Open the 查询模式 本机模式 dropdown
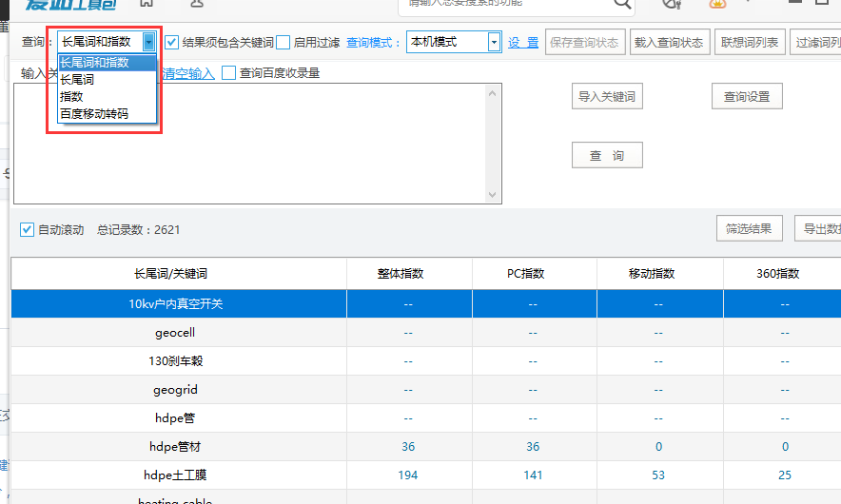The width and height of the screenshot is (841, 504). pyautogui.click(x=494, y=42)
